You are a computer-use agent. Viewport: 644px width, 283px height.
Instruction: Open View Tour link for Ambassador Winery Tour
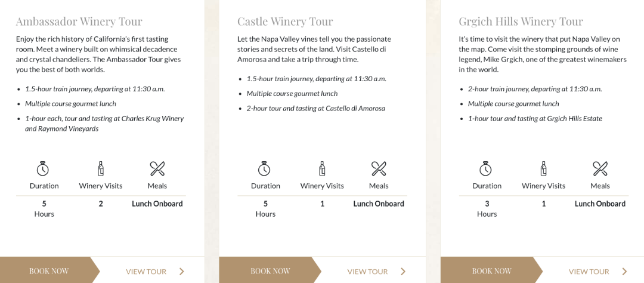(146, 272)
